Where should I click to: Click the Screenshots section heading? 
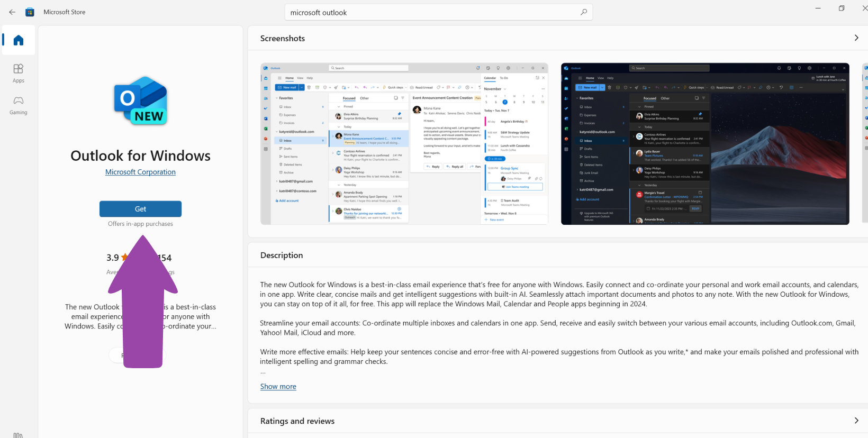point(283,38)
